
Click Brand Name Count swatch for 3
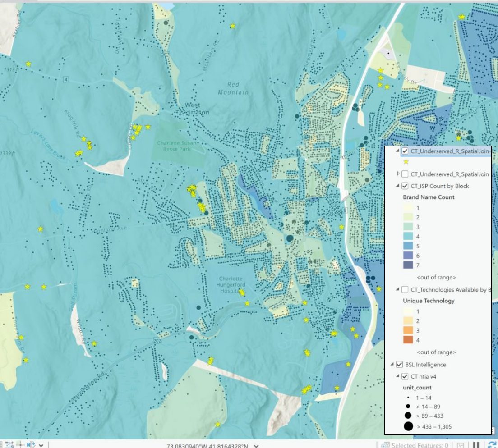point(408,227)
